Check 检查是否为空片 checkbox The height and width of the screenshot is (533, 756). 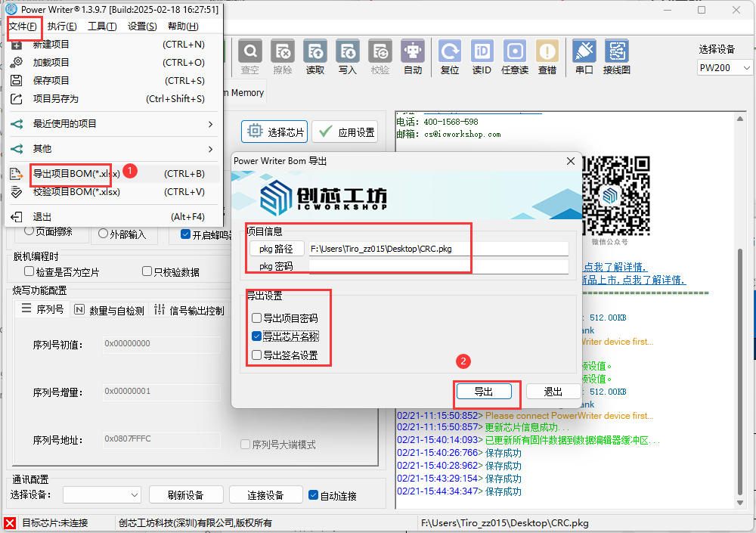click(29, 271)
